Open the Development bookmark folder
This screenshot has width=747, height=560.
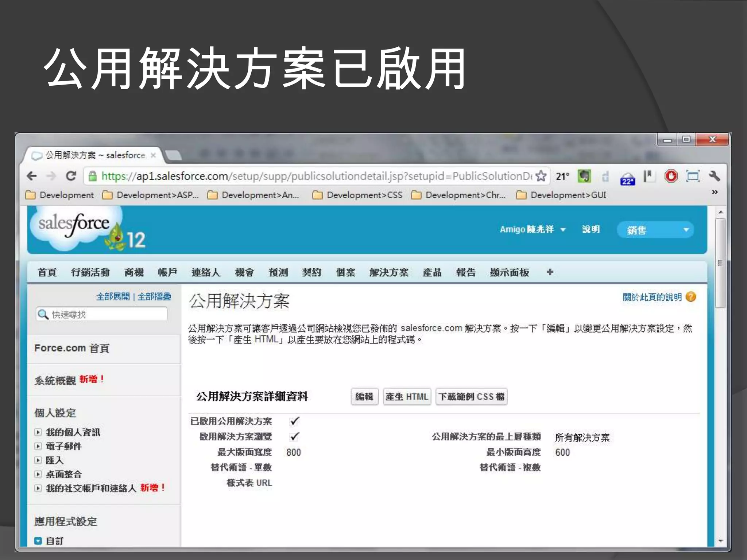click(x=60, y=195)
